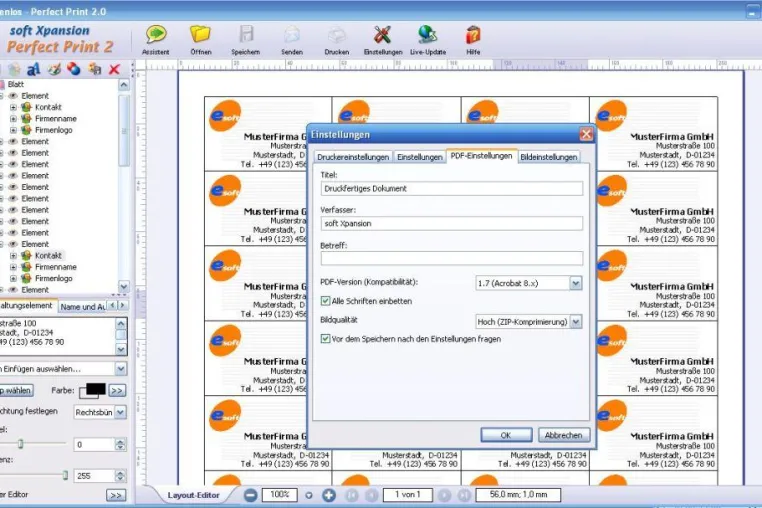The image size is (762, 508).
Task: Click the '>>' button next to Editor label
Action: (x=116, y=495)
